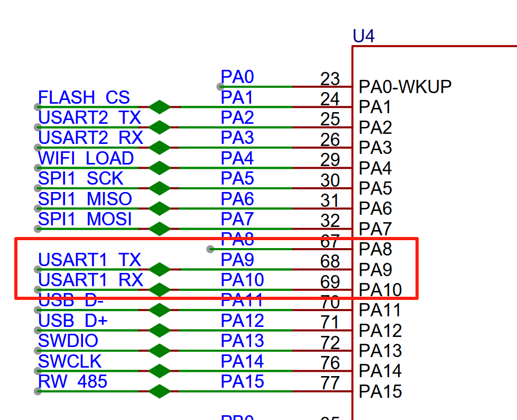
Task: Select the blue PA10 net label
Action: click(x=242, y=280)
